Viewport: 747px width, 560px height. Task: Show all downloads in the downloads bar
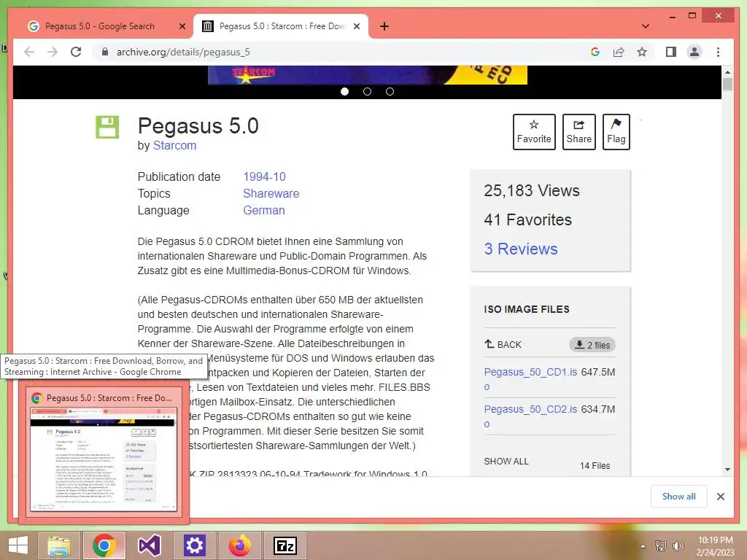[679, 496]
